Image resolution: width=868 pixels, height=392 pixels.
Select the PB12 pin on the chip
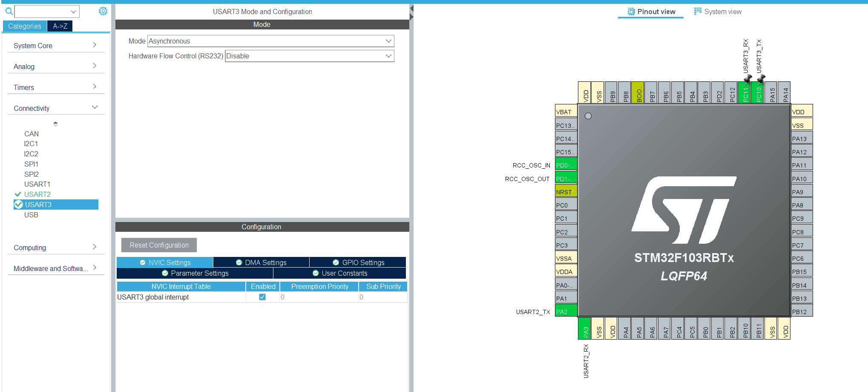802,311
